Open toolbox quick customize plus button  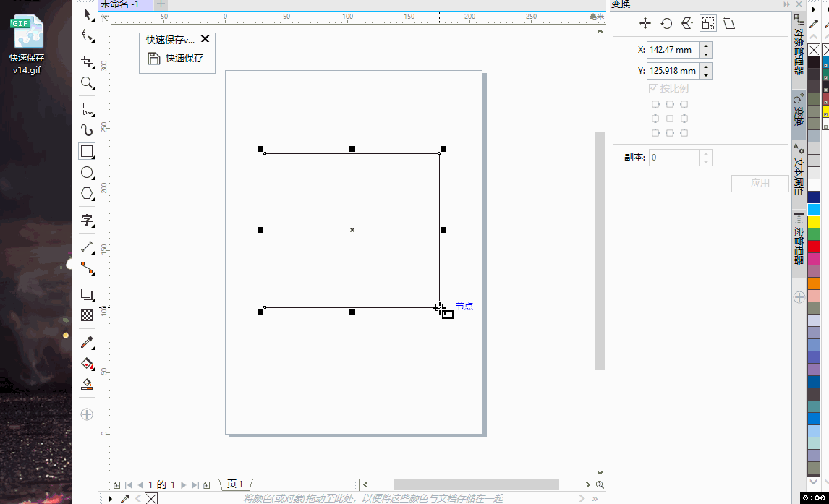pyautogui.click(x=88, y=414)
